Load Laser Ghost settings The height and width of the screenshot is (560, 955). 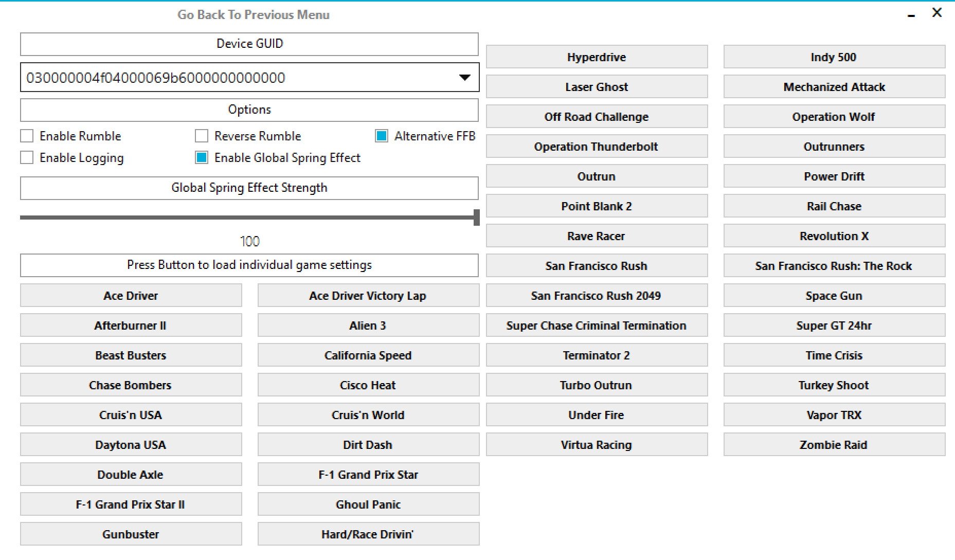tap(597, 87)
